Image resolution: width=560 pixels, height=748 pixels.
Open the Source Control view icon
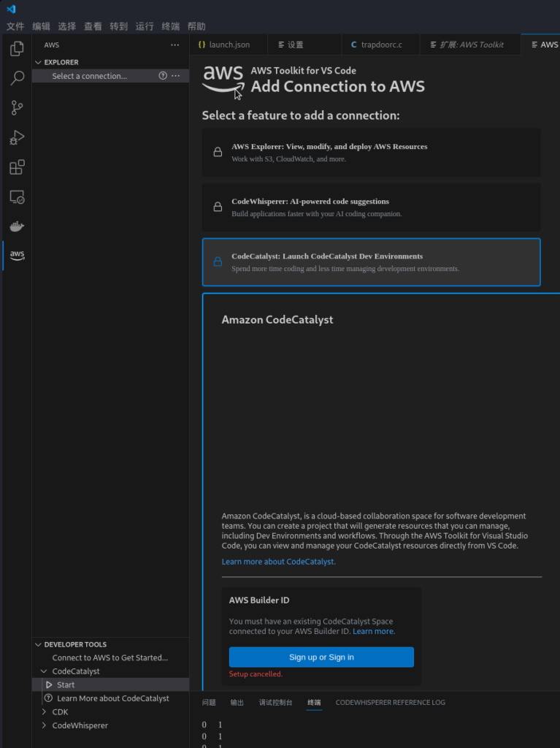(17, 108)
